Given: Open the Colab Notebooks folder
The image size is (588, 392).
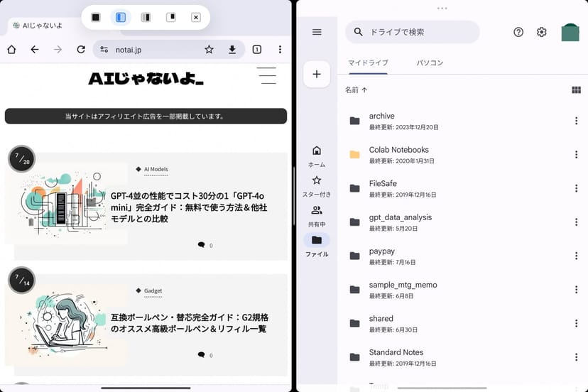Looking at the screenshot, I should coord(398,150).
